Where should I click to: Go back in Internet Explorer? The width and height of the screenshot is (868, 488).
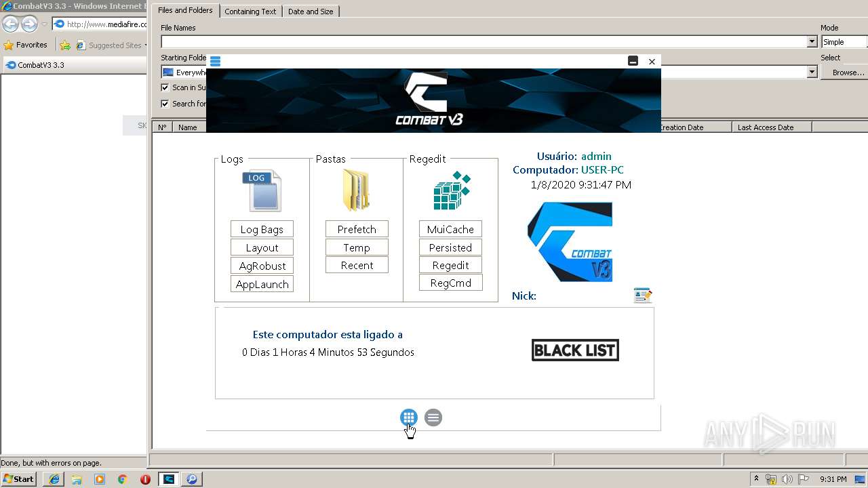tap(10, 24)
